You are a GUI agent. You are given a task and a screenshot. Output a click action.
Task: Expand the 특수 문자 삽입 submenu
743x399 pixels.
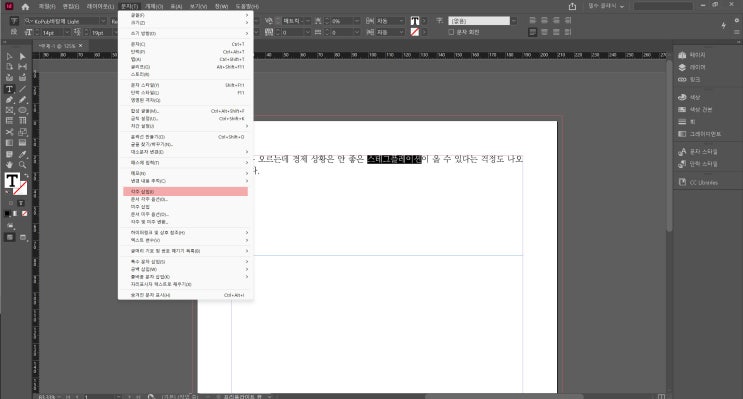(x=186, y=262)
